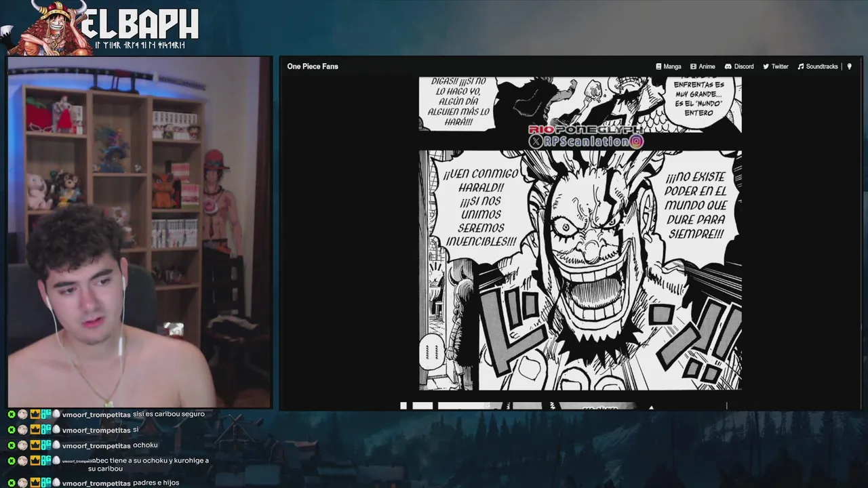Viewport: 868px width, 488px height.
Task: Click crown badge in "padres e hijos" row
Action: 35,483
